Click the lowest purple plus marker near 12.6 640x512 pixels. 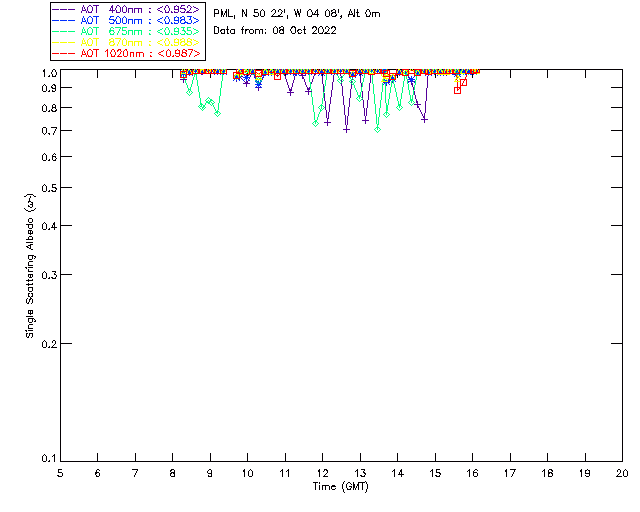tap(347, 130)
